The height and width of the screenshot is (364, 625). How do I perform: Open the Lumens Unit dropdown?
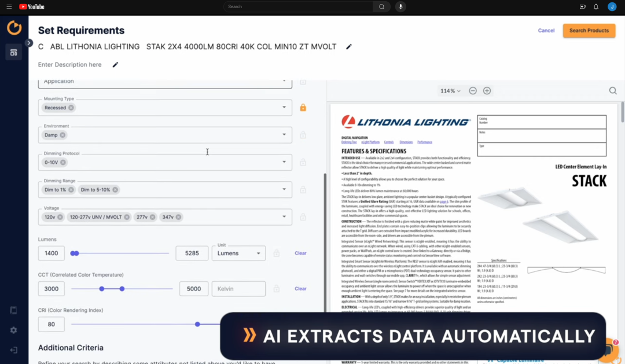[238, 253]
